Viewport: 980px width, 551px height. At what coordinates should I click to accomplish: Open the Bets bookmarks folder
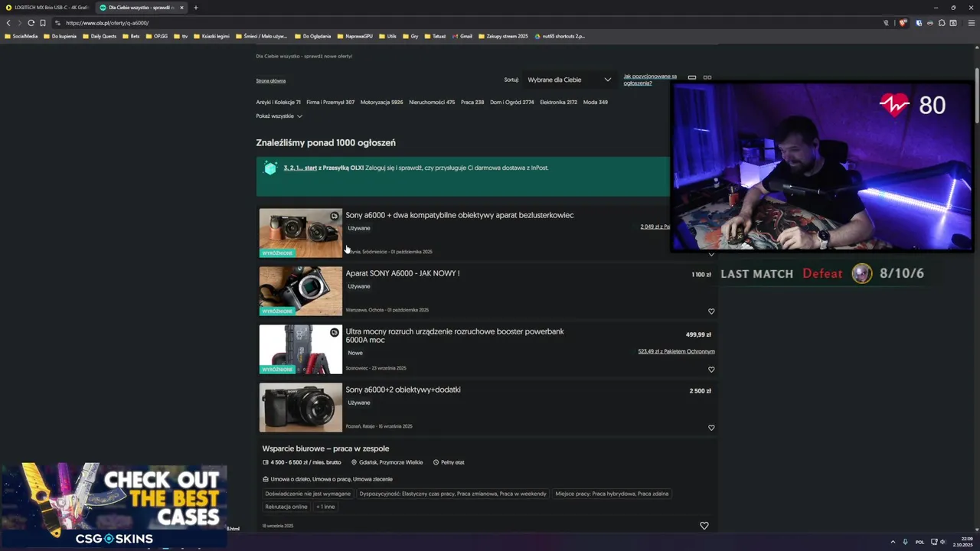point(131,36)
